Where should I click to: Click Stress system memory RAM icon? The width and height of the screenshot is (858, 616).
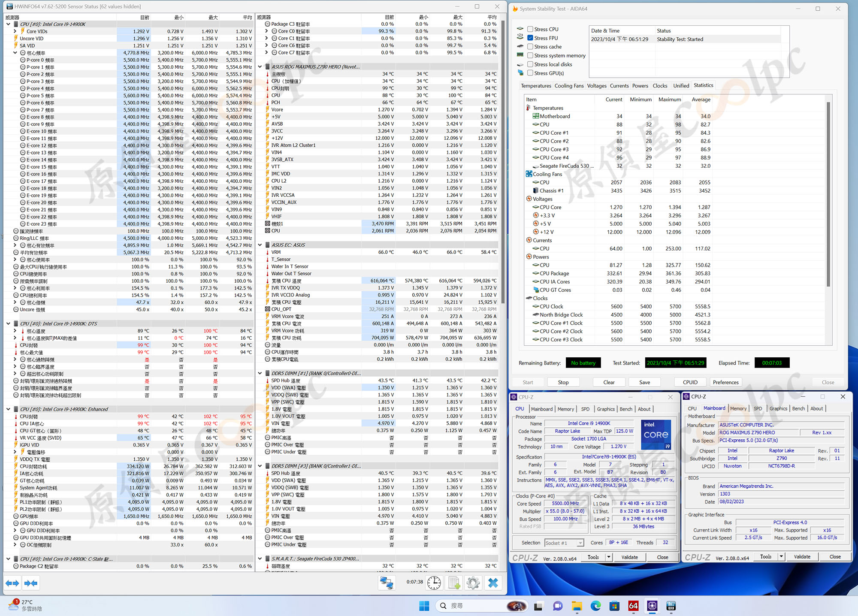point(520,55)
